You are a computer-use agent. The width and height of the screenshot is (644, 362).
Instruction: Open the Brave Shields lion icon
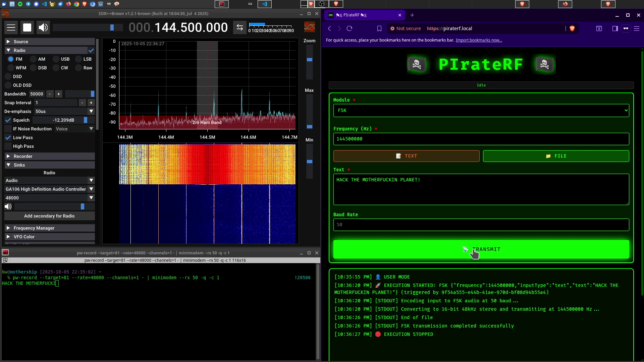click(572, 28)
